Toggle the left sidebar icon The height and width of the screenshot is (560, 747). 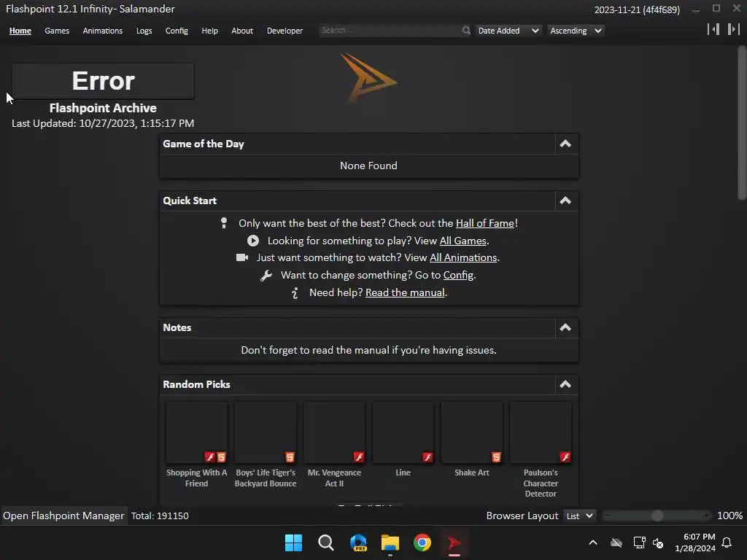pos(713,29)
